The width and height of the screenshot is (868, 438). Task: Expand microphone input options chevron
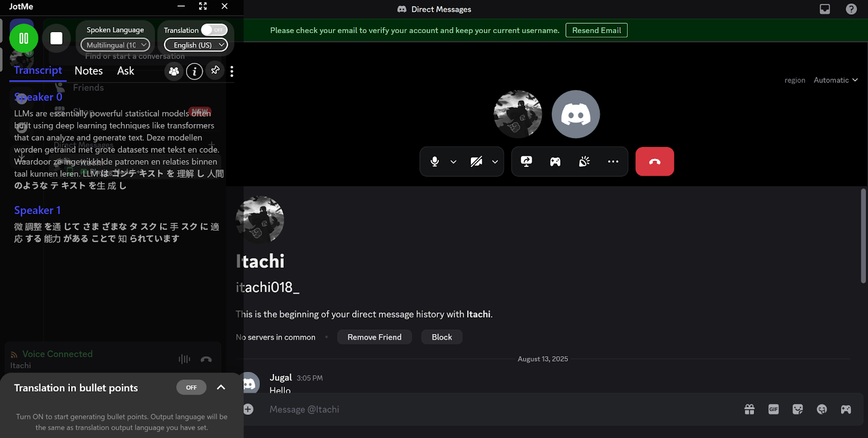click(x=454, y=162)
